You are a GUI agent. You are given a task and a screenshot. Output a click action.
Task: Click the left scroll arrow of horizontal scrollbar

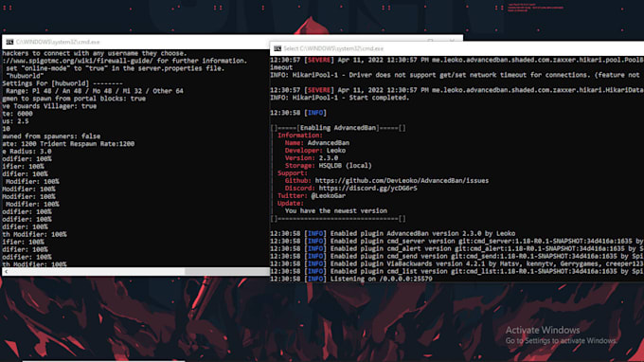(6, 272)
